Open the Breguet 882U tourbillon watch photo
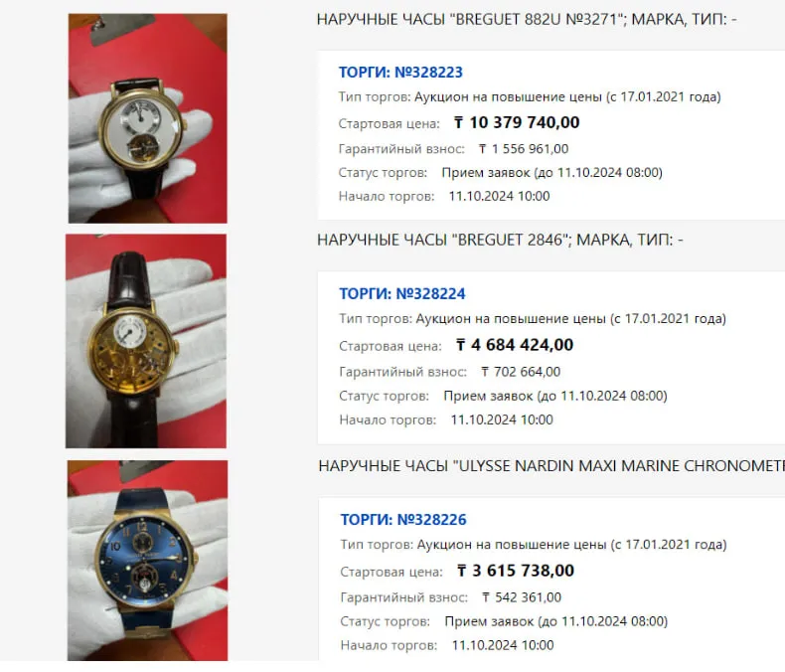The width and height of the screenshot is (785, 672). point(148,118)
